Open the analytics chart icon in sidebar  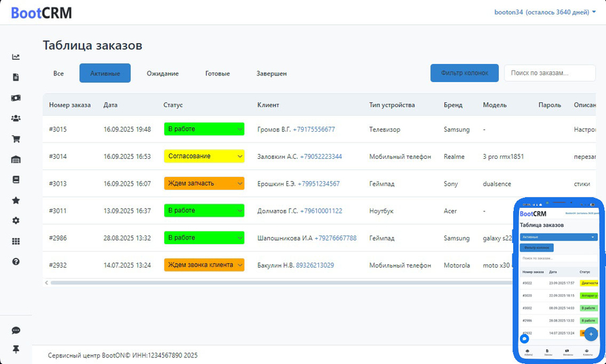pos(16,57)
